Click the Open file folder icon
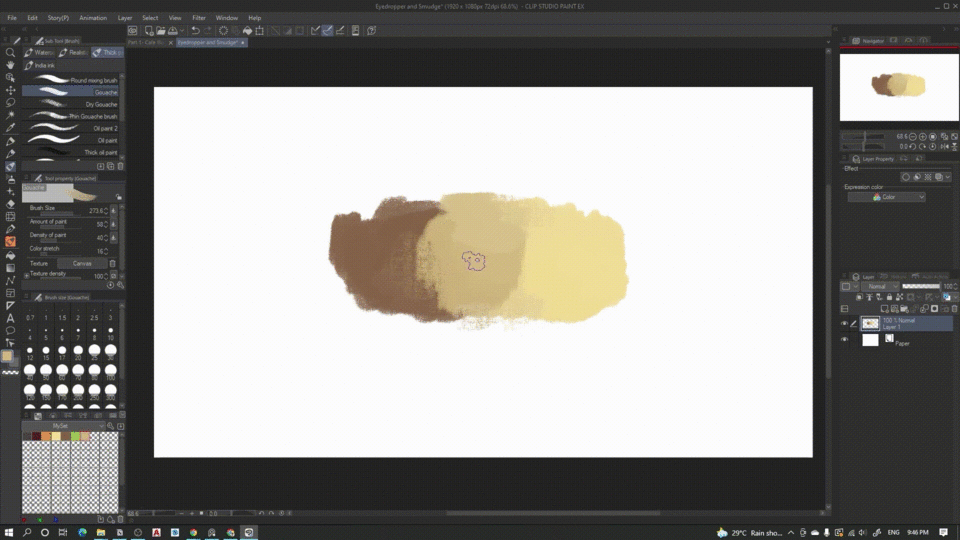960x540 pixels. click(x=160, y=31)
